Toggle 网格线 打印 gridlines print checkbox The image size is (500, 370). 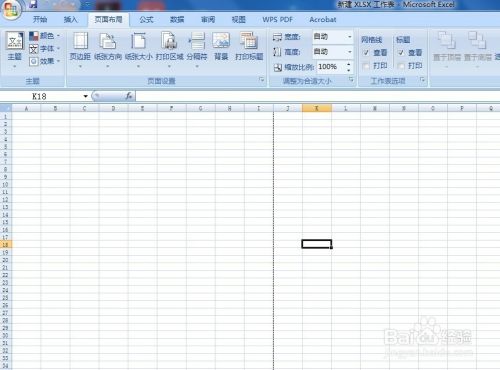[366, 66]
